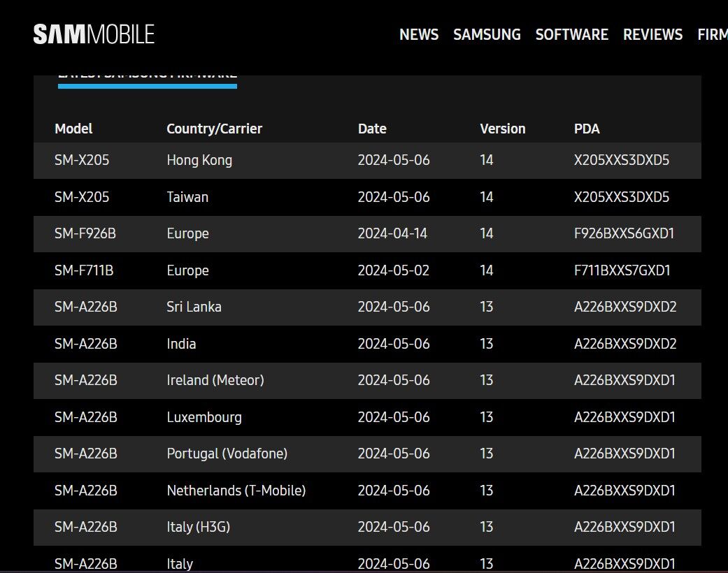Screen dimensions: 728x573
Task: Click Europe cell in SM-F926B row
Action: (187, 234)
